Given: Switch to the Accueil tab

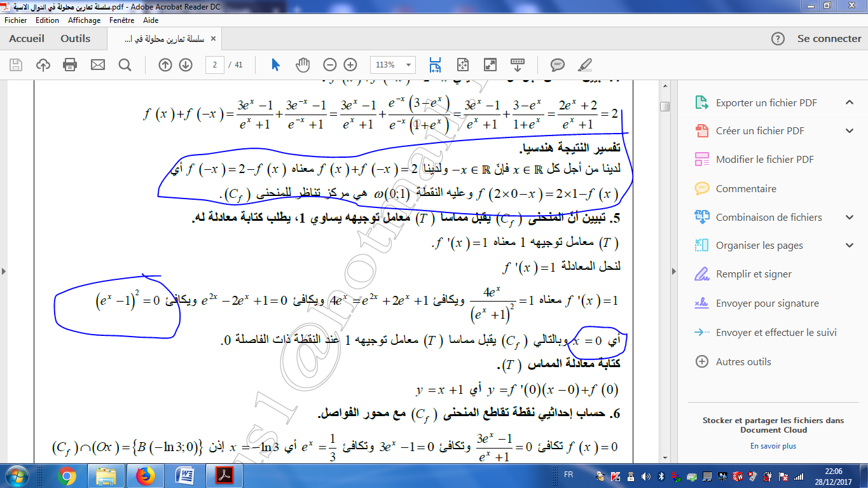Looking at the screenshot, I should point(27,39).
